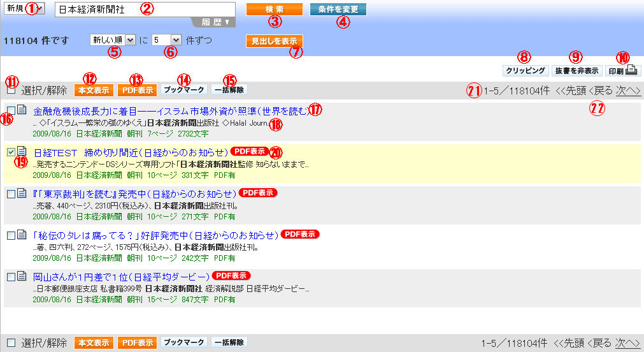Open document icon for 東京裁判 article
Viewport: 644px width, 352px height.
click(22, 193)
